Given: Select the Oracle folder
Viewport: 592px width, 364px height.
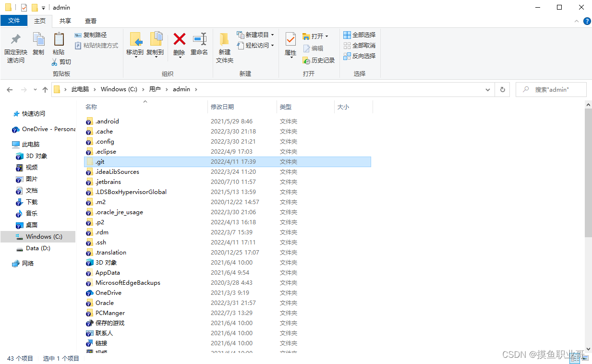Looking at the screenshot, I should pyautogui.click(x=105, y=303).
